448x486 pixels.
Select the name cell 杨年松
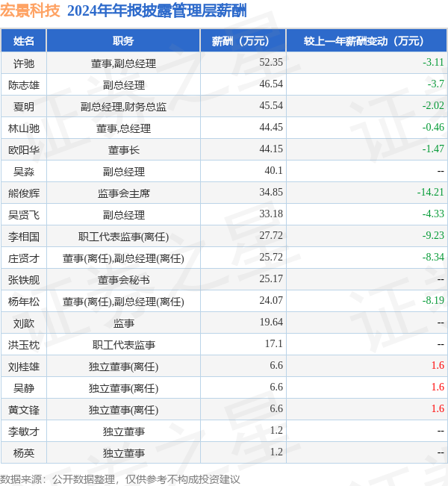[24, 302]
